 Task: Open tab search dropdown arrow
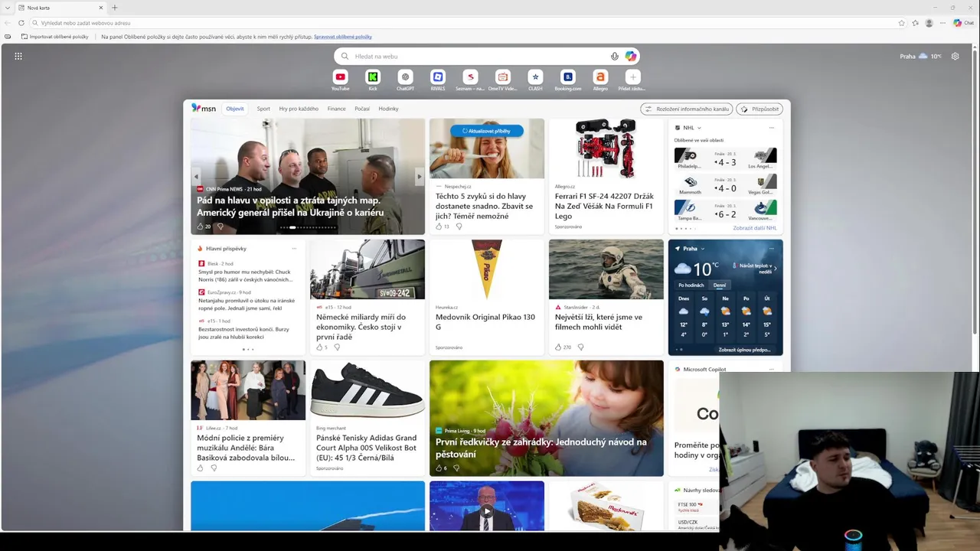click(7, 8)
